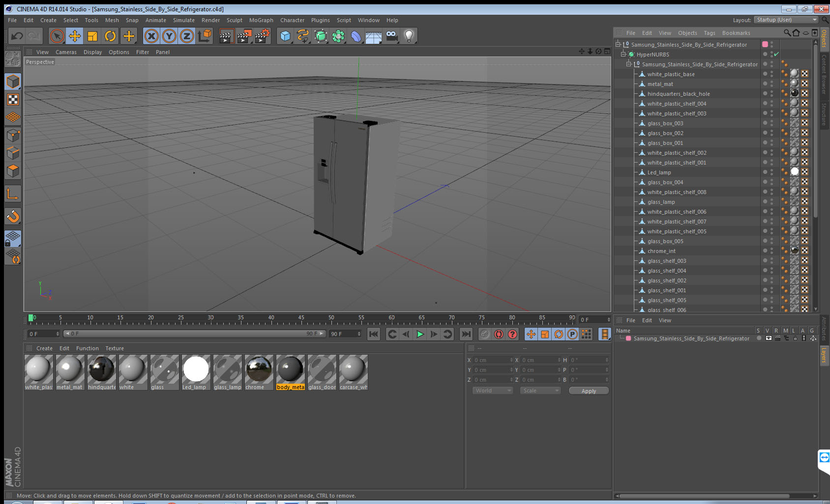Switch to Texture mode in left sidebar
830x504 pixels.
point(13,100)
